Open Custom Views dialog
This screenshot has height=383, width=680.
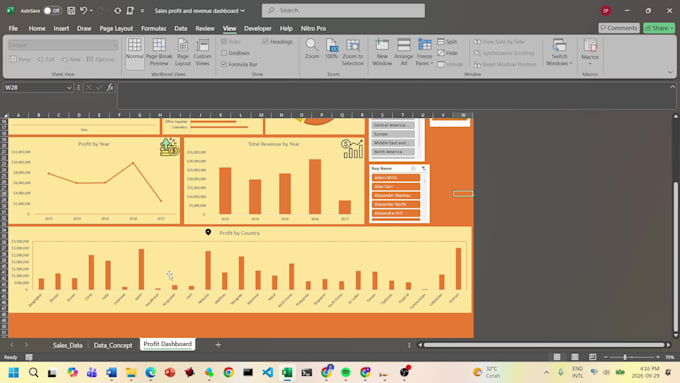tap(202, 53)
